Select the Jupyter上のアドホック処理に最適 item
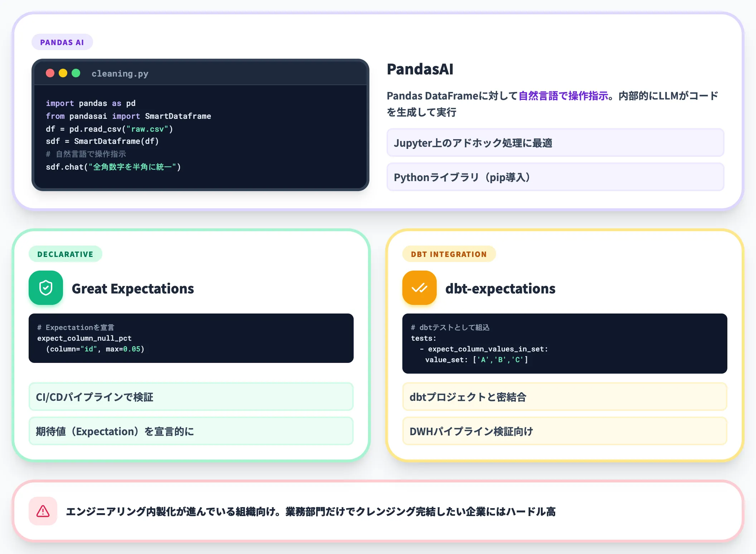The image size is (756, 554). (x=555, y=143)
